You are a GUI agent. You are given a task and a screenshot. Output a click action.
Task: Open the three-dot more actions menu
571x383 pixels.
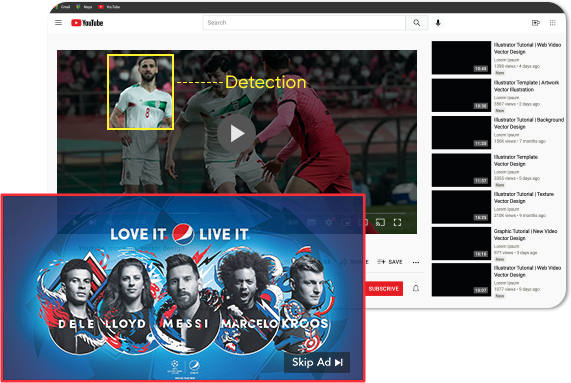(416, 262)
